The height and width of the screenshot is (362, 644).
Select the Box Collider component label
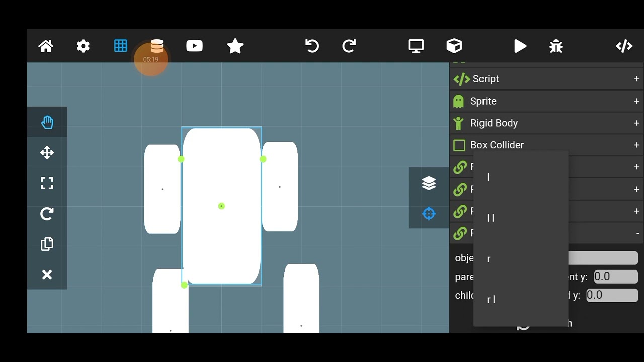(497, 145)
